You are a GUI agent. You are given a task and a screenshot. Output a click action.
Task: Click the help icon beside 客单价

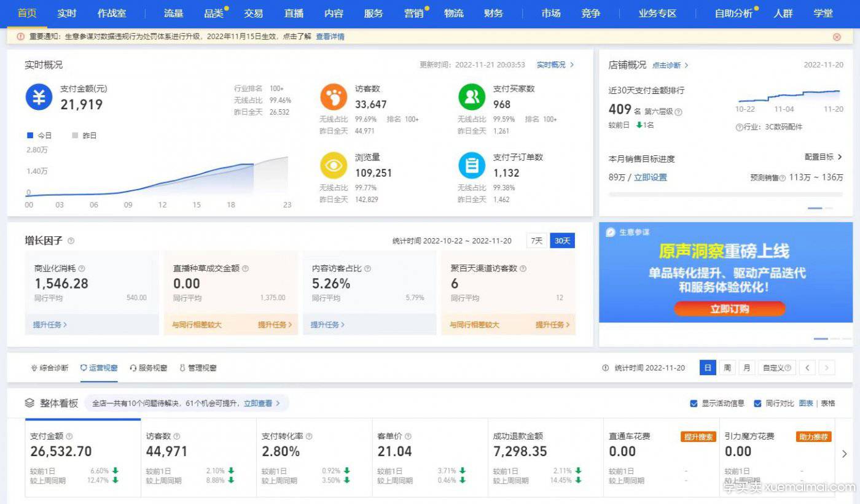(x=408, y=436)
